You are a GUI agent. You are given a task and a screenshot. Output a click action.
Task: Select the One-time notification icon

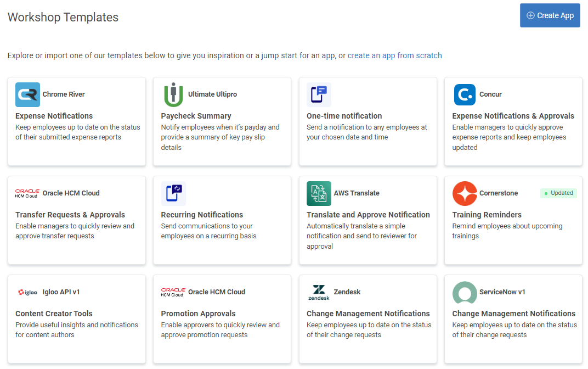coord(319,94)
